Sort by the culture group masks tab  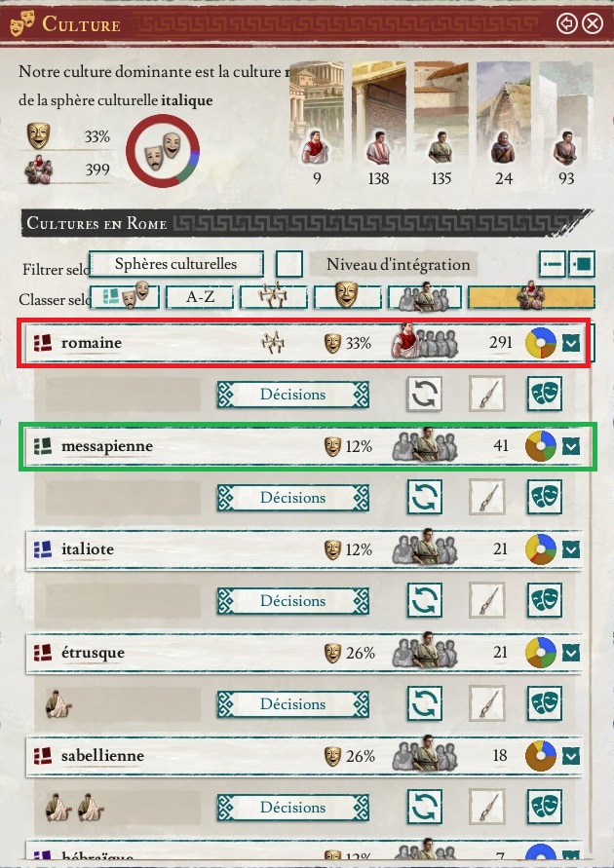pos(125,297)
